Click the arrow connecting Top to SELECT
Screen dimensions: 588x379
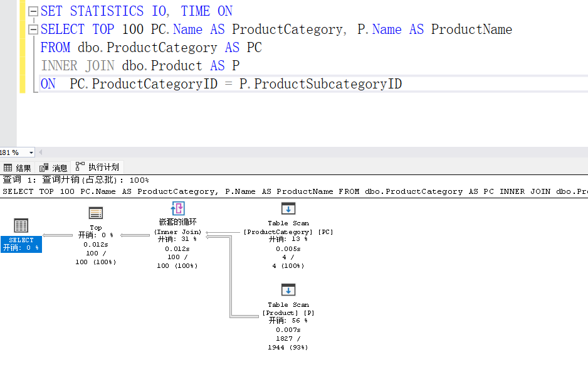click(58, 235)
